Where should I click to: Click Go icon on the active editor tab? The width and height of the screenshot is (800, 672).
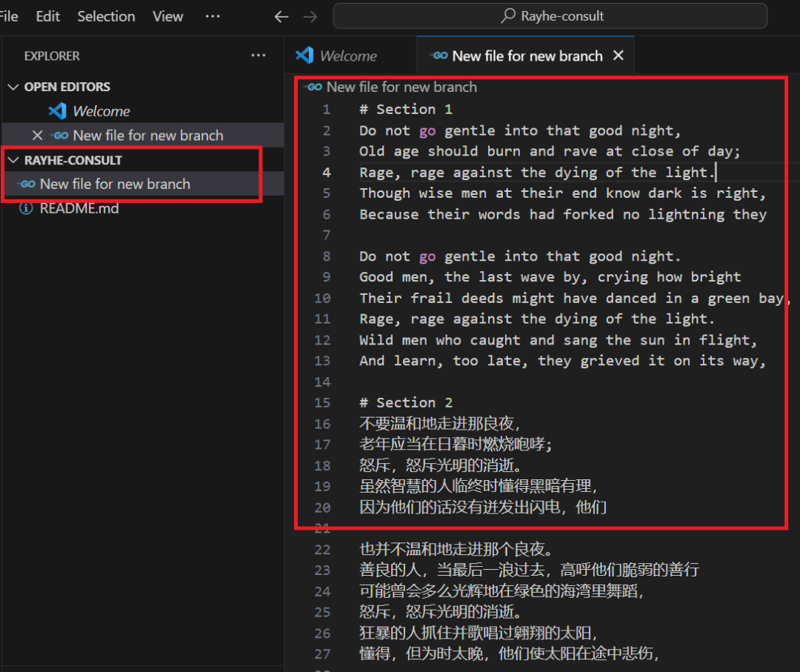point(439,55)
